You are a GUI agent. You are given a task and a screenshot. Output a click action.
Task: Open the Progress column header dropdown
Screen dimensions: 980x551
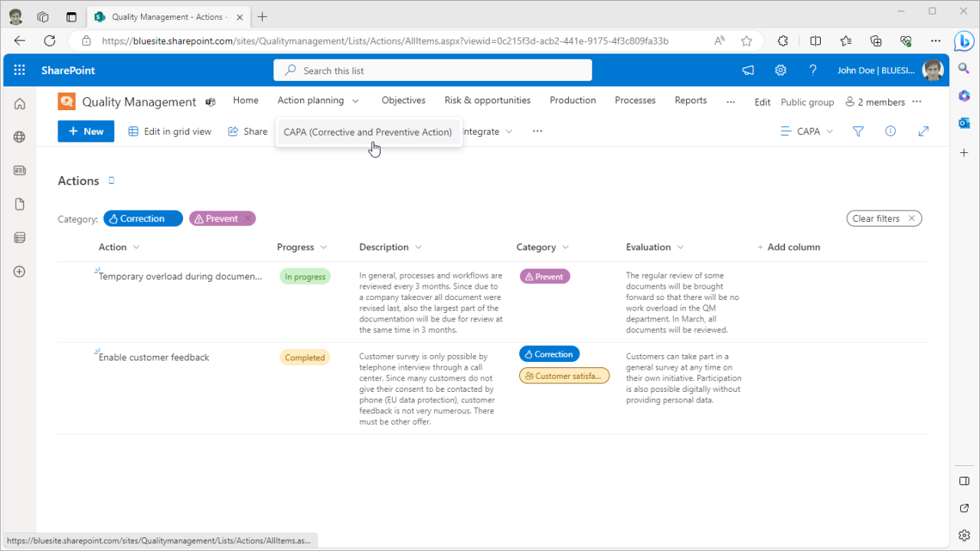point(302,247)
